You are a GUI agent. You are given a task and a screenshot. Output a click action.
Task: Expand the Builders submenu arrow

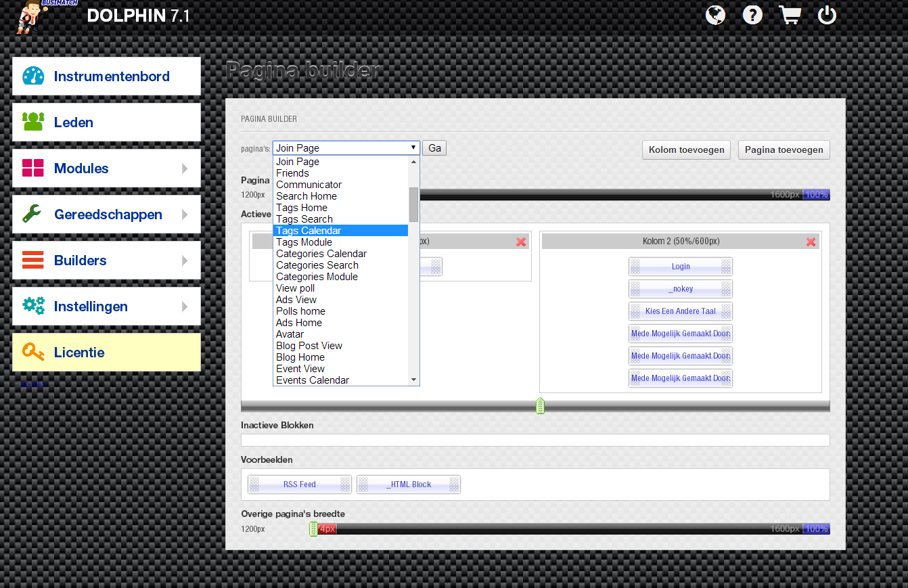click(x=185, y=261)
